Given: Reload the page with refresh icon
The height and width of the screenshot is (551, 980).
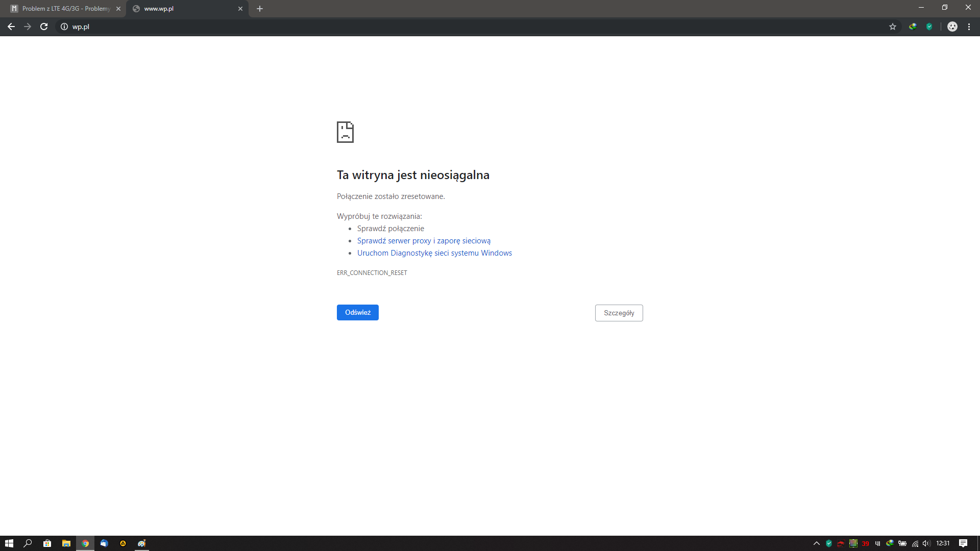Looking at the screenshot, I should pyautogui.click(x=44, y=27).
